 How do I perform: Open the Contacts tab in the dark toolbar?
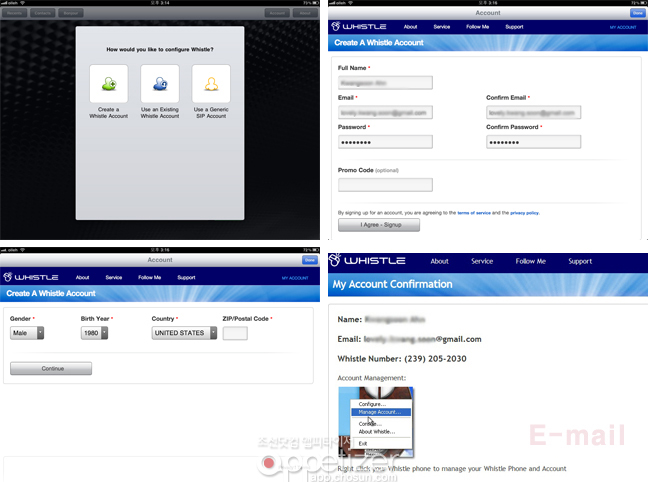[43, 13]
